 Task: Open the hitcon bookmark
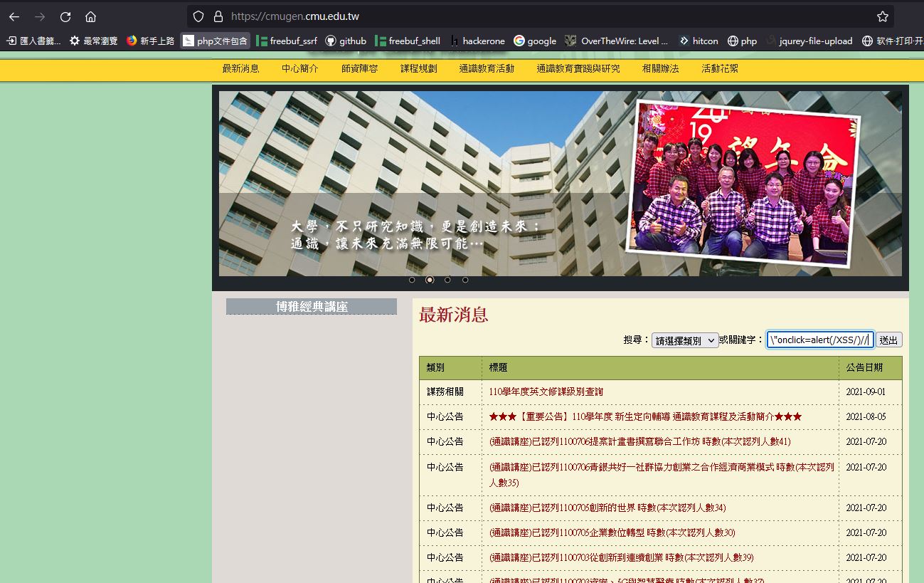(699, 41)
